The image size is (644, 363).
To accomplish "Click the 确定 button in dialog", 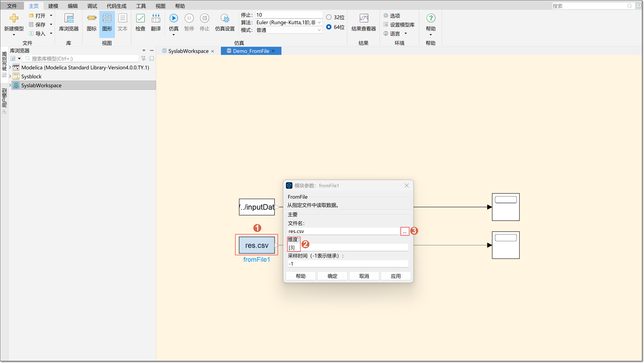I will click(332, 276).
